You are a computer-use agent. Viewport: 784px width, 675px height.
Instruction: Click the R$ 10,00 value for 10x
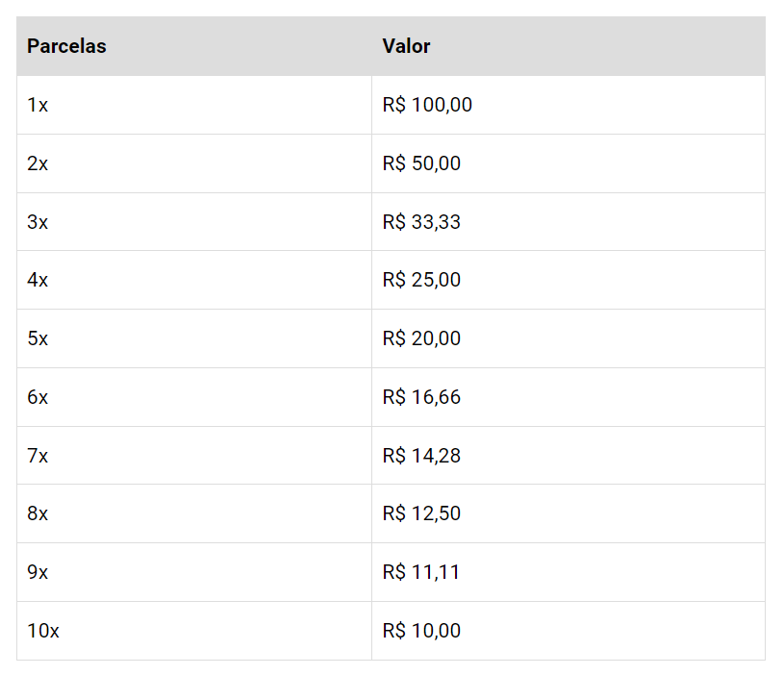pos(421,631)
